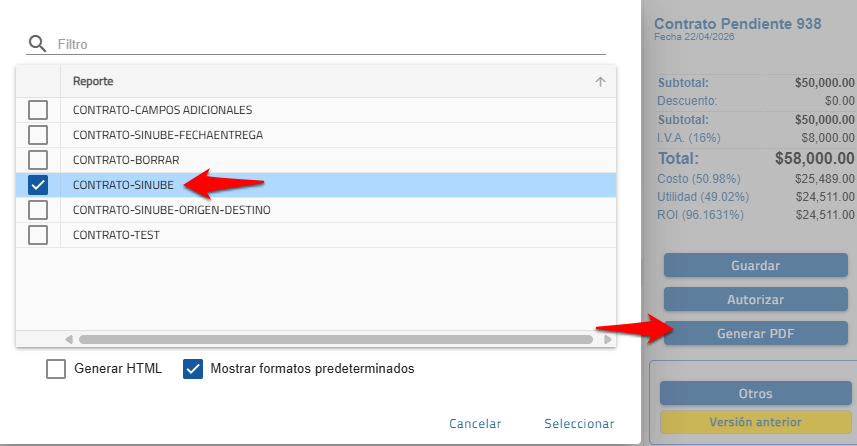Image resolution: width=857 pixels, height=446 pixels.
Task: Click the Costo (50.98%) label
Action: [698, 179]
